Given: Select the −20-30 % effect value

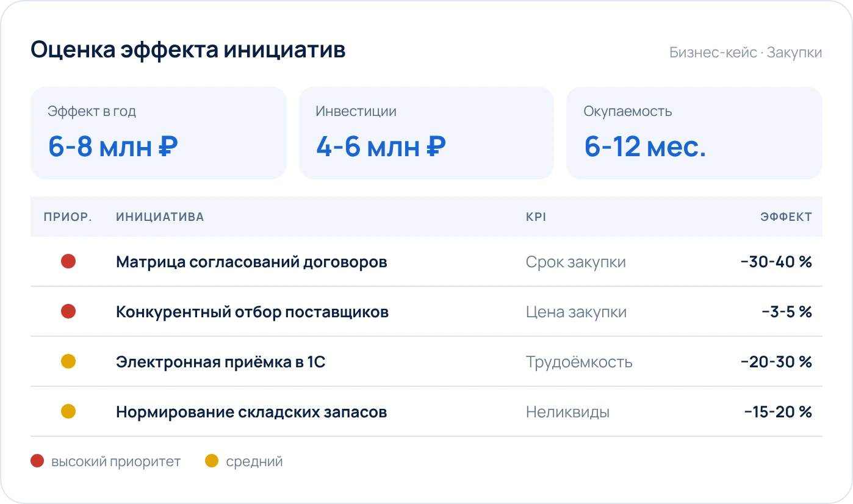Looking at the screenshot, I should 776,362.
